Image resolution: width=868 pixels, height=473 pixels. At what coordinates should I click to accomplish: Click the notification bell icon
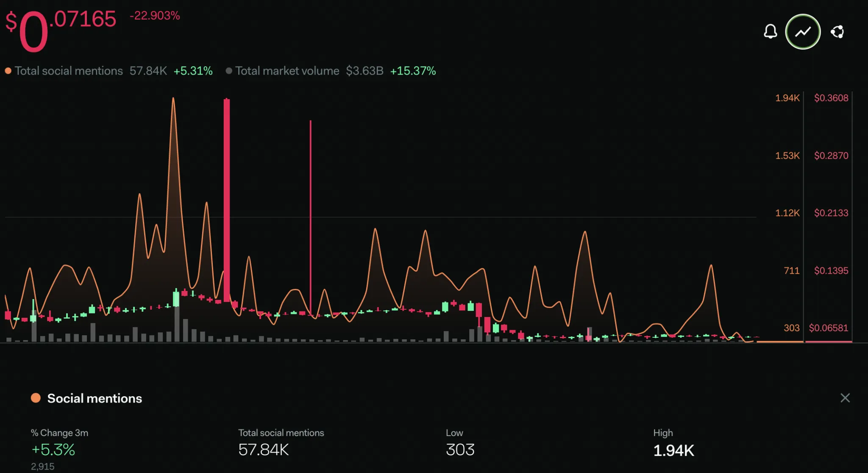770,32
